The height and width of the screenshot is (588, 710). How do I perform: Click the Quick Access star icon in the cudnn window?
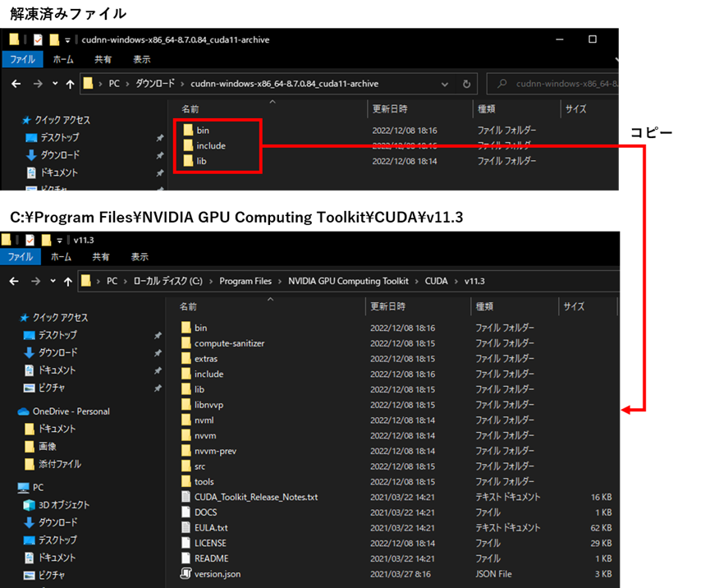pyautogui.click(x=26, y=120)
